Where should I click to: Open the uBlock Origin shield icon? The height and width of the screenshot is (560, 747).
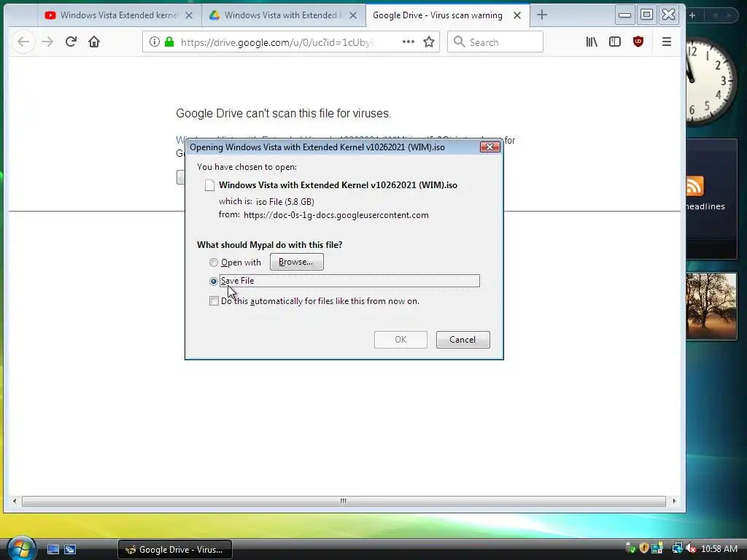point(638,42)
